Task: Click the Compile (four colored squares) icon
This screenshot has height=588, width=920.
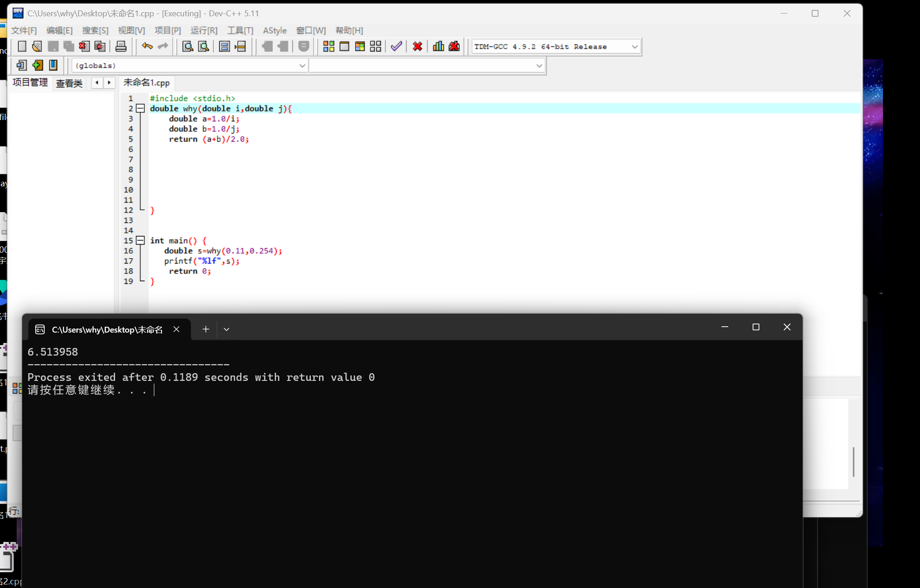Action: tap(329, 46)
